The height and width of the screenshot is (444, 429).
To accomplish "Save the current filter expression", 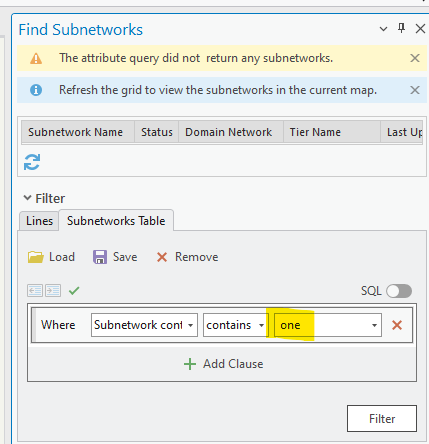I will 115,257.
